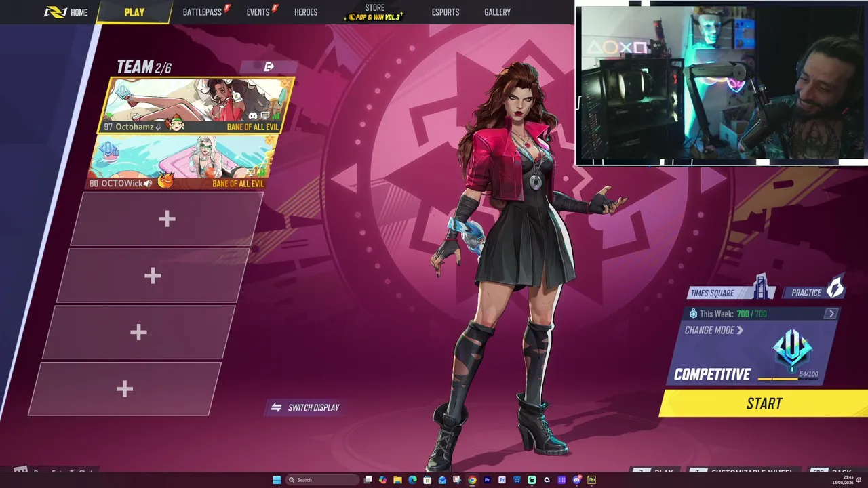868x488 pixels.
Task: Click SWITCH DISPLAY button
Action: point(305,407)
